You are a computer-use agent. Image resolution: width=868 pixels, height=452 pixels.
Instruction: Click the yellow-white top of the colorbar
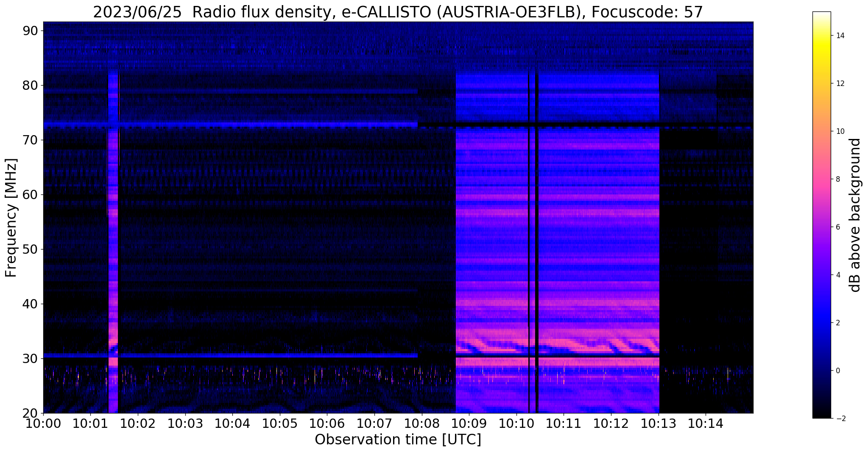coord(821,19)
